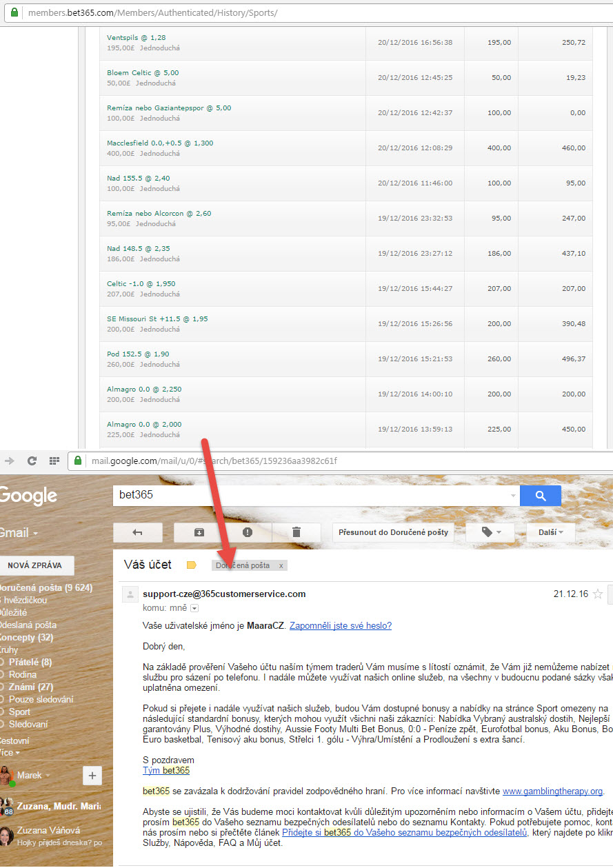Open the Labels tag dropdown
613x868 pixels.
point(489,532)
